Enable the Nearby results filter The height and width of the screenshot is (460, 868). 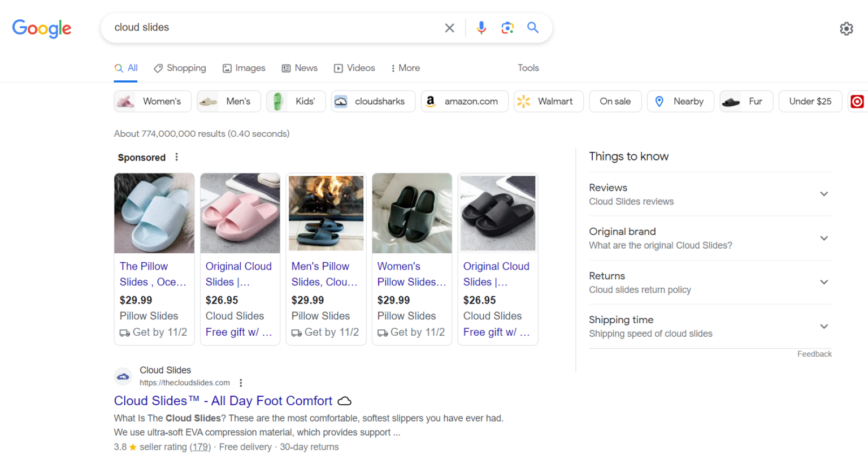point(680,101)
